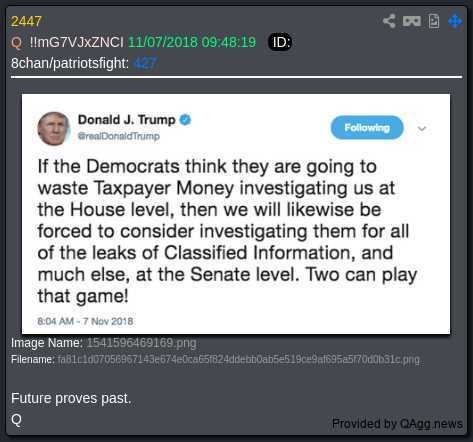Click the share icon on post 2447
The height and width of the screenshot is (442, 473).
389,21
